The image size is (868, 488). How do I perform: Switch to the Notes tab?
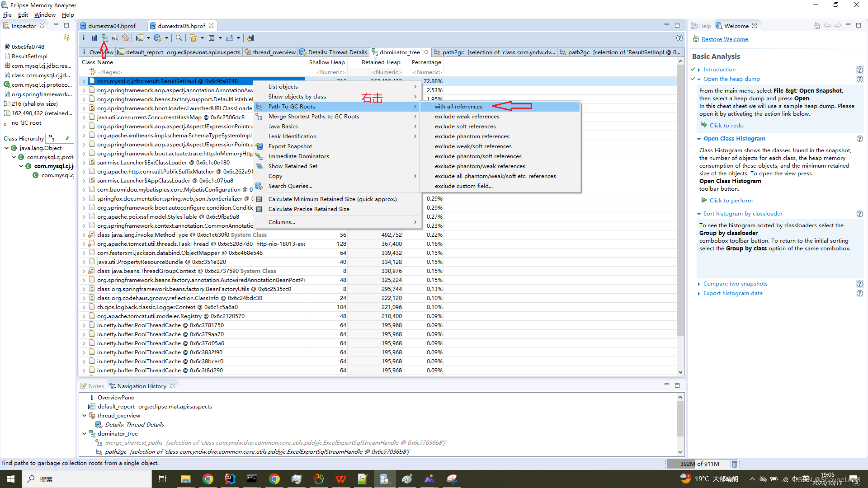pos(93,386)
